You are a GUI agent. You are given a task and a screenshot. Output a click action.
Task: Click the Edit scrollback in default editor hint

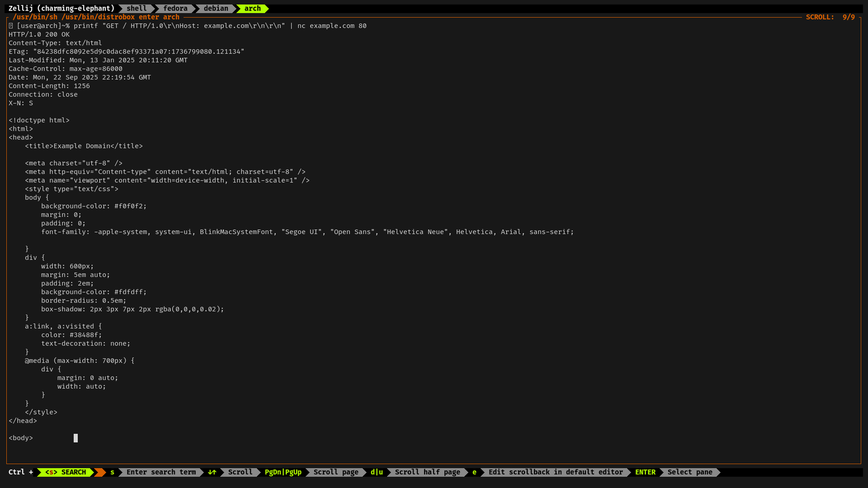point(555,472)
